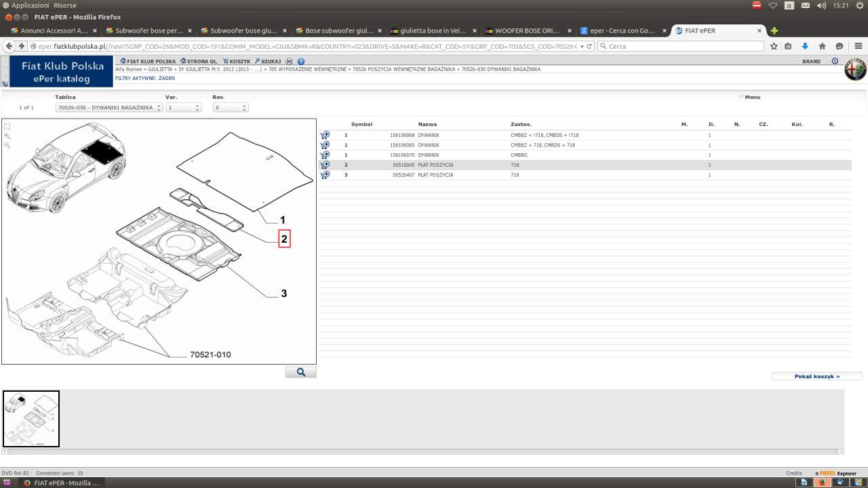Viewport: 868px width, 488px height.
Task: Add part 50526407 to the cart
Action: pyautogui.click(x=325, y=175)
